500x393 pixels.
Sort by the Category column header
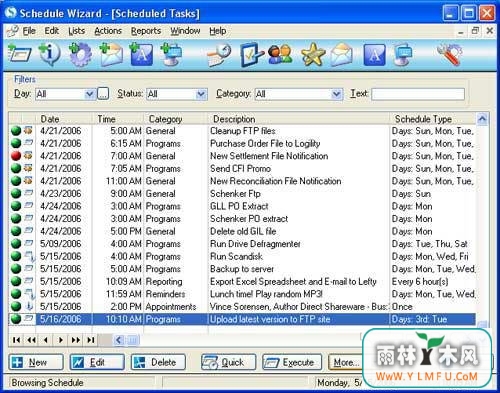(176, 119)
